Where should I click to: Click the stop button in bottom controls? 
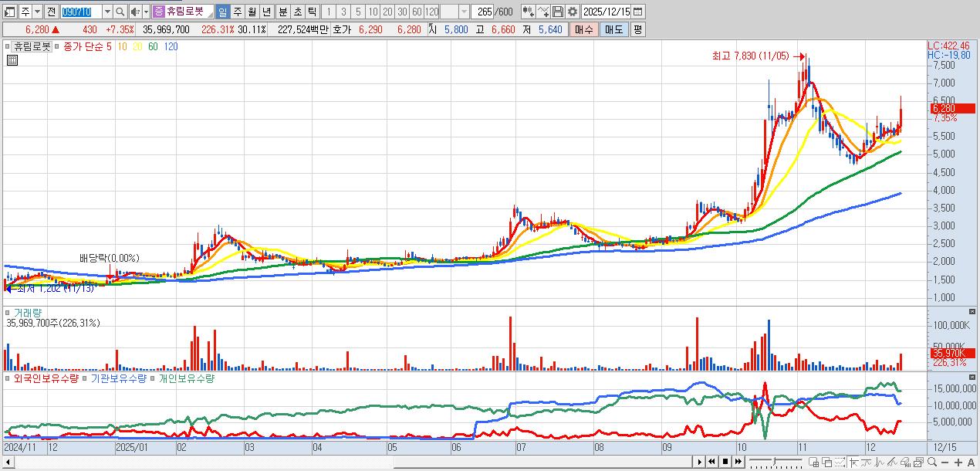pos(725,462)
